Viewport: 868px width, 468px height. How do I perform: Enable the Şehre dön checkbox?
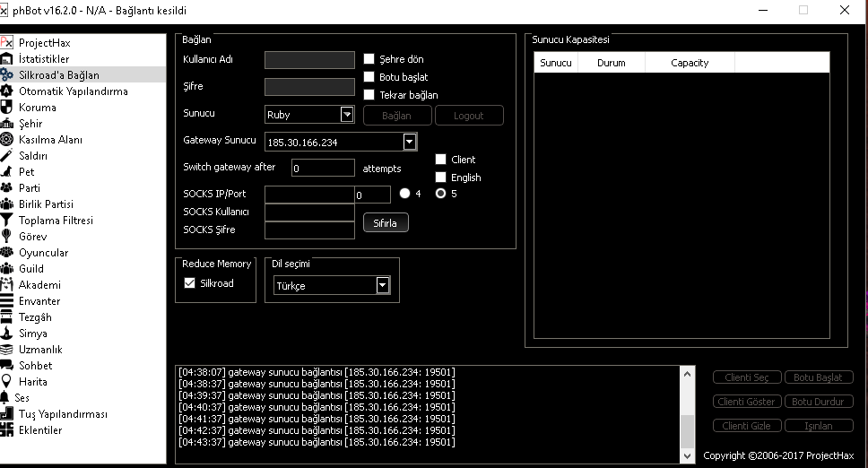point(369,59)
